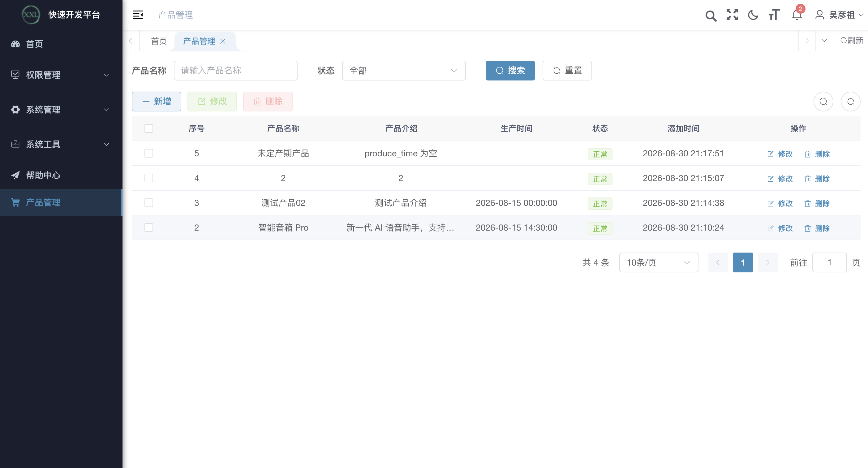Click the 新增 button
Viewport: 868px width, 468px height.
coord(156,102)
